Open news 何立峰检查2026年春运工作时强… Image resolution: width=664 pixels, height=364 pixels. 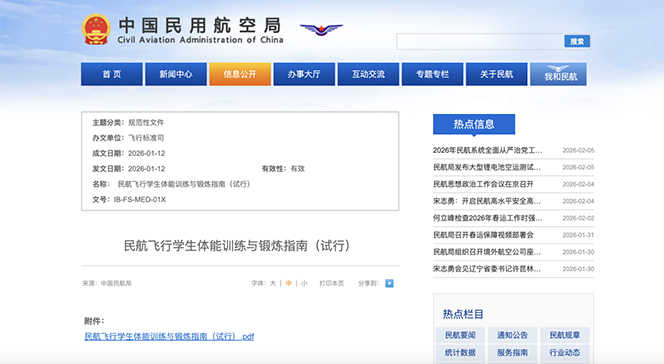tap(487, 218)
